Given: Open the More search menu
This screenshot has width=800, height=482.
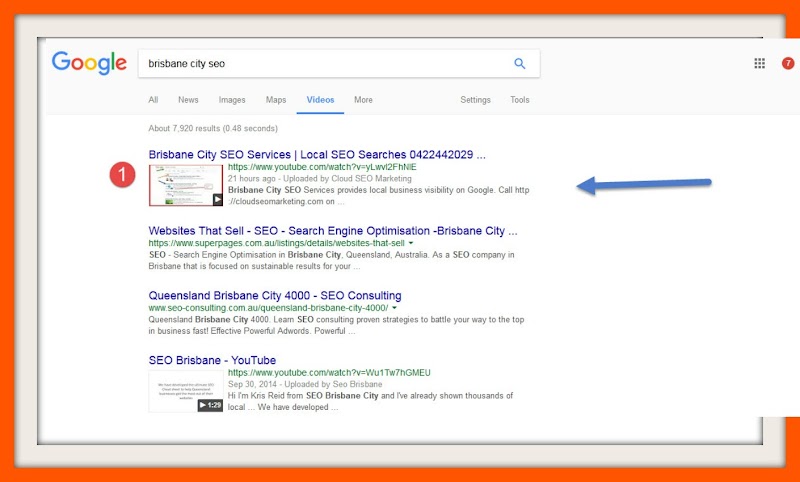Looking at the screenshot, I should pos(363,100).
